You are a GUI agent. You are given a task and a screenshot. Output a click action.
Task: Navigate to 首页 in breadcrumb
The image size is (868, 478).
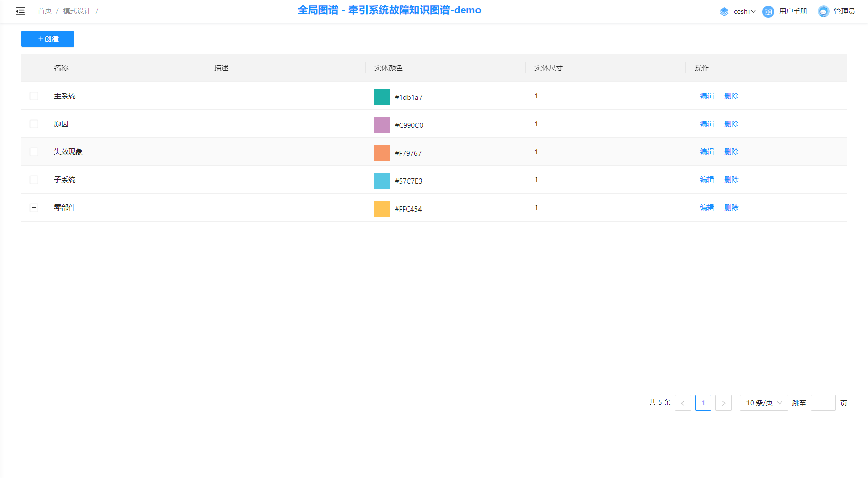coord(45,11)
